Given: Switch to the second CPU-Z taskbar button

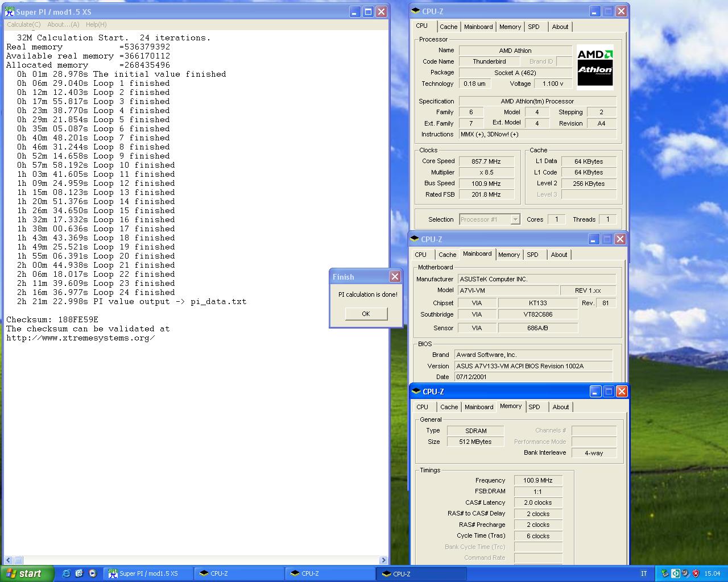Looking at the screenshot, I should (330, 573).
